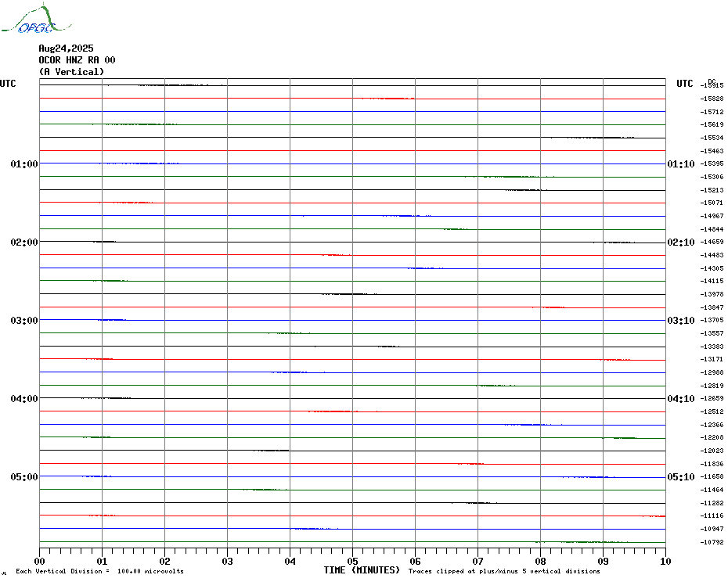The height and width of the screenshot is (582, 728).
Task: Click DC offset value -14967
Action: 712,216
